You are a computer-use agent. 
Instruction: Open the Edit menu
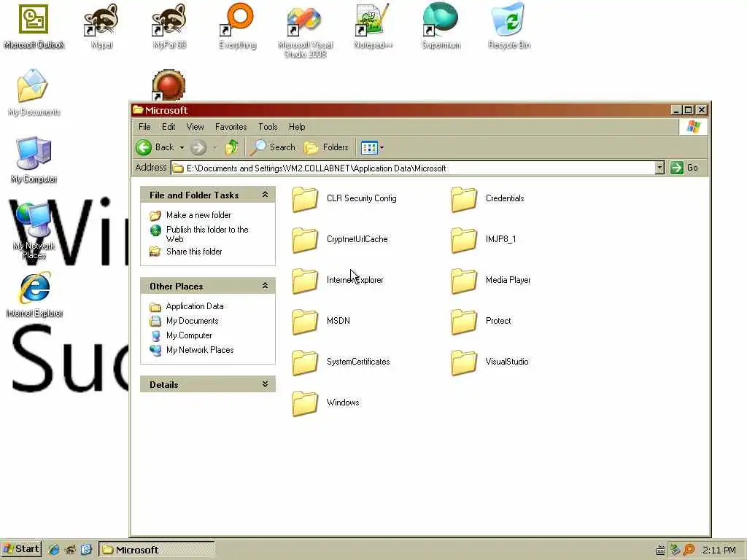[169, 127]
